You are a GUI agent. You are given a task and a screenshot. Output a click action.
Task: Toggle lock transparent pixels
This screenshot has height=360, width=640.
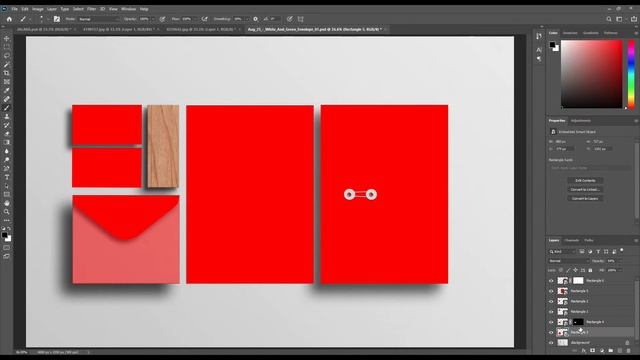click(561, 270)
